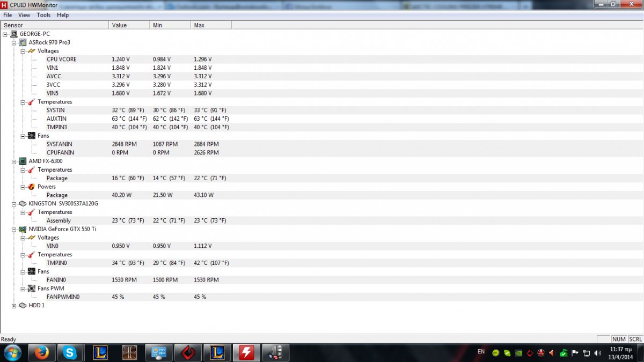Open the Tools menu
This screenshot has height=362, width=644.
point(43,15)
